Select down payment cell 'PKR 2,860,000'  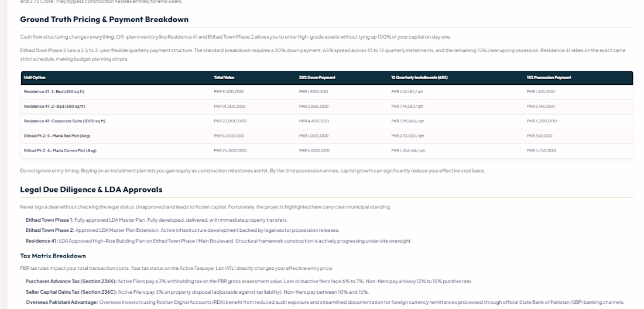(314, 107)
